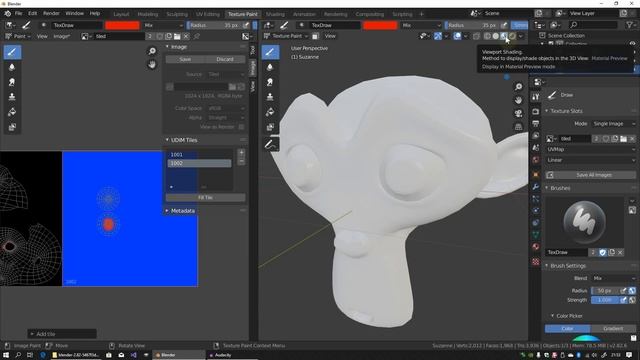Switch to Solid viewport shading
The height and width of the screenshot is (360, 640).
[496, 36]
